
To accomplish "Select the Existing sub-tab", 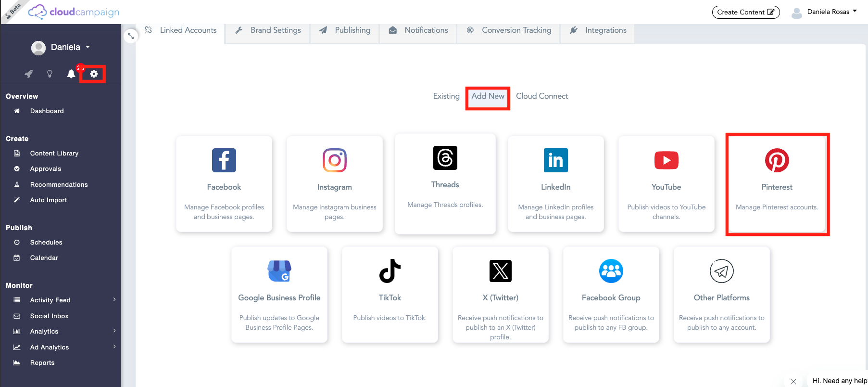I will click(x=446, y=96).
